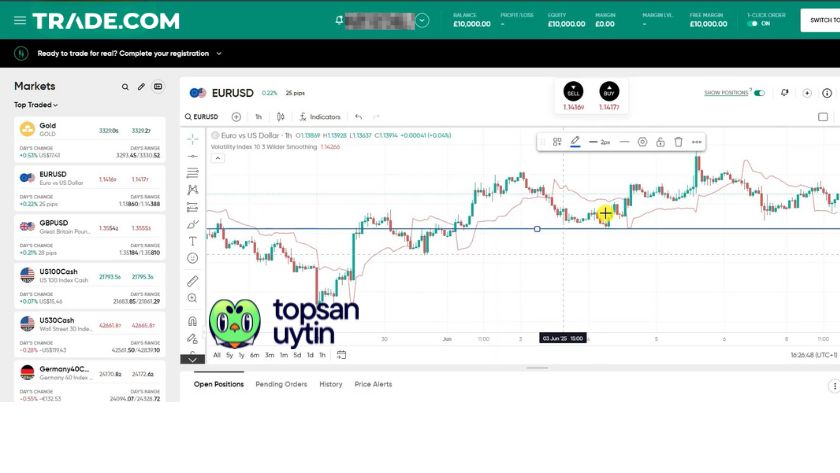Viewport: 840px width, 473px height.
Task: Tick the checkbox at chart toolbar's right end
Action: point(823,117)
